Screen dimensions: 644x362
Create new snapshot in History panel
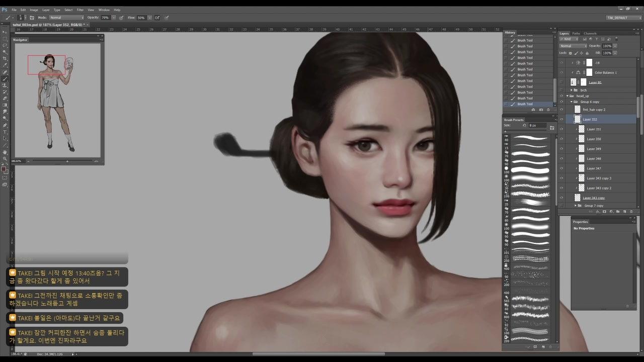[541, 110]
